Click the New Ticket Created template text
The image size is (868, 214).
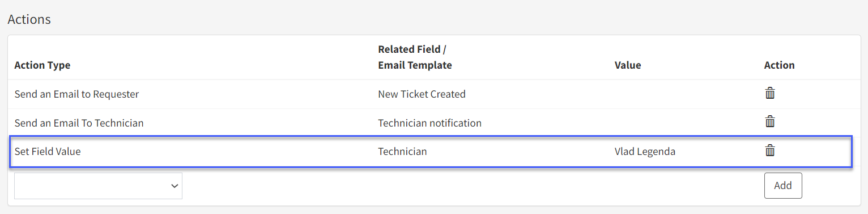point(422,94)
